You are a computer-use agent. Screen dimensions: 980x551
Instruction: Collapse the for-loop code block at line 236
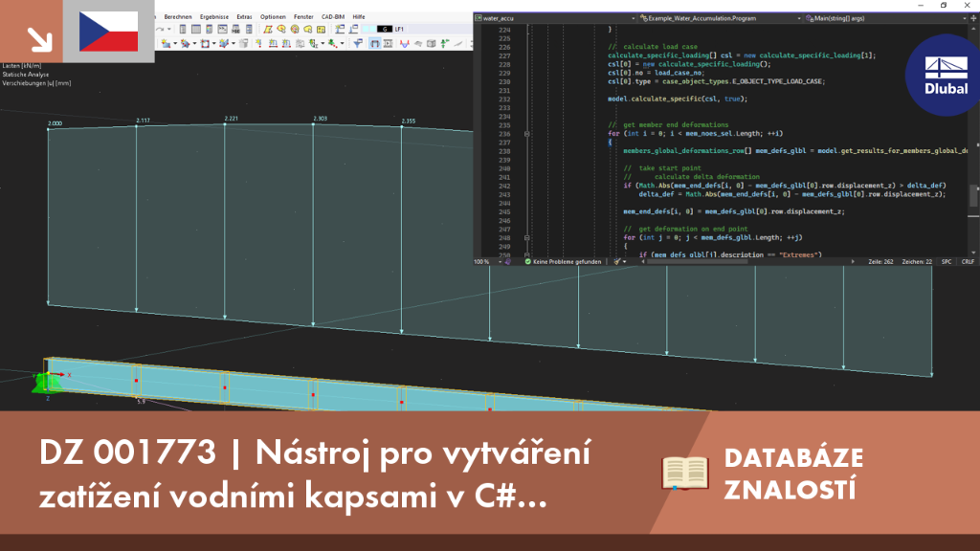(527, 134)
